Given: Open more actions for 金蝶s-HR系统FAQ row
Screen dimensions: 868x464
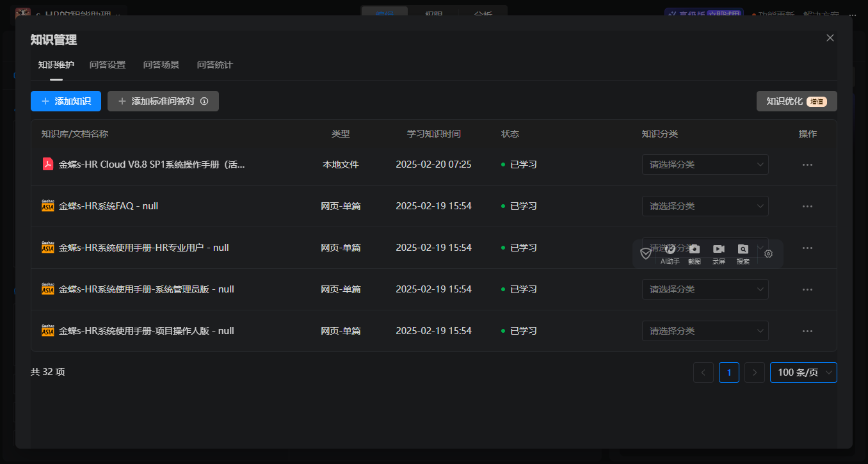Looking at the screenshot, I should pyautogui.click(x=807, y=206).
